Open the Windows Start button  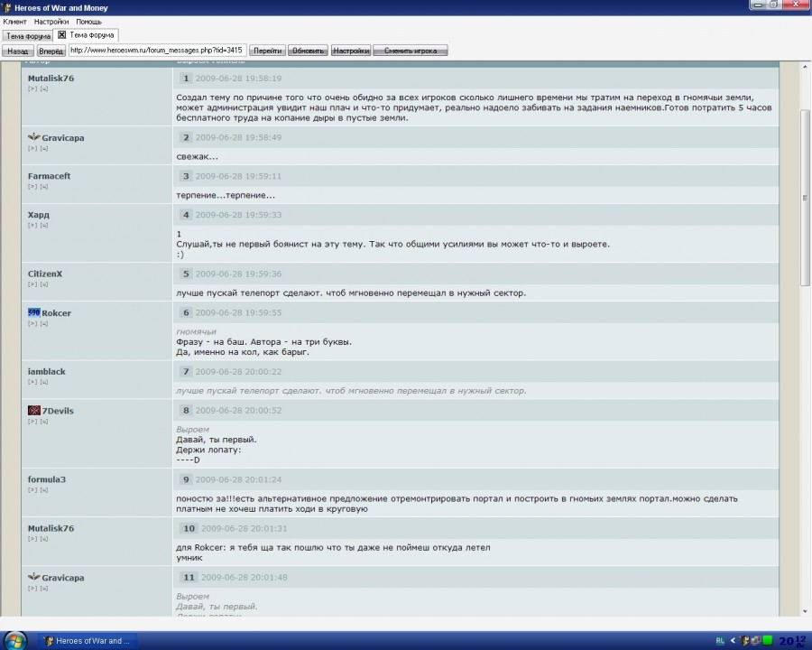(15, 641)
